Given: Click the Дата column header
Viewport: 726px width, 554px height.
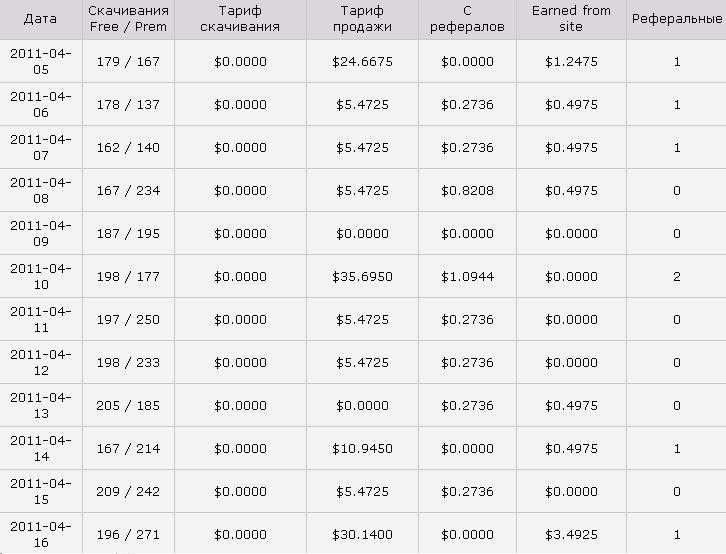Looking at the screenshot, I should 40,19.
